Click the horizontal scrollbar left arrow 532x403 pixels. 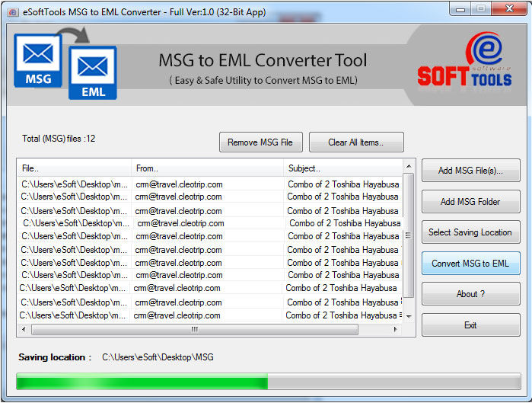click(x=24, y=329)
